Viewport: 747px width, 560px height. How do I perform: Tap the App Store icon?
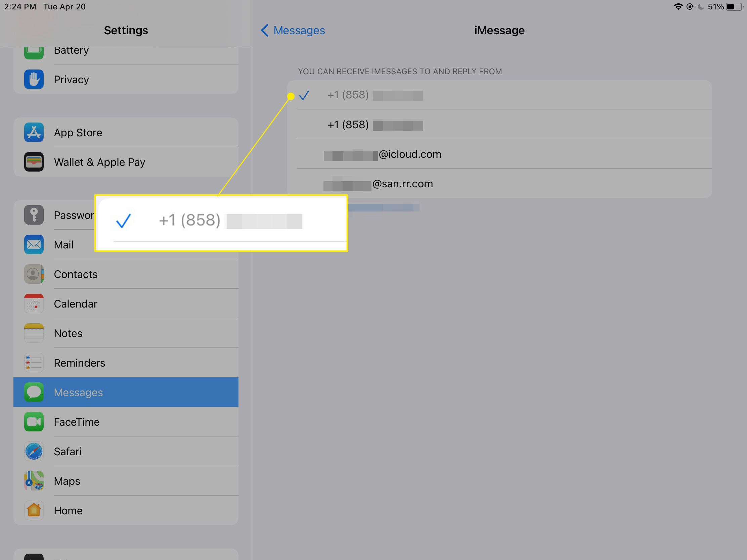point(34,132)
